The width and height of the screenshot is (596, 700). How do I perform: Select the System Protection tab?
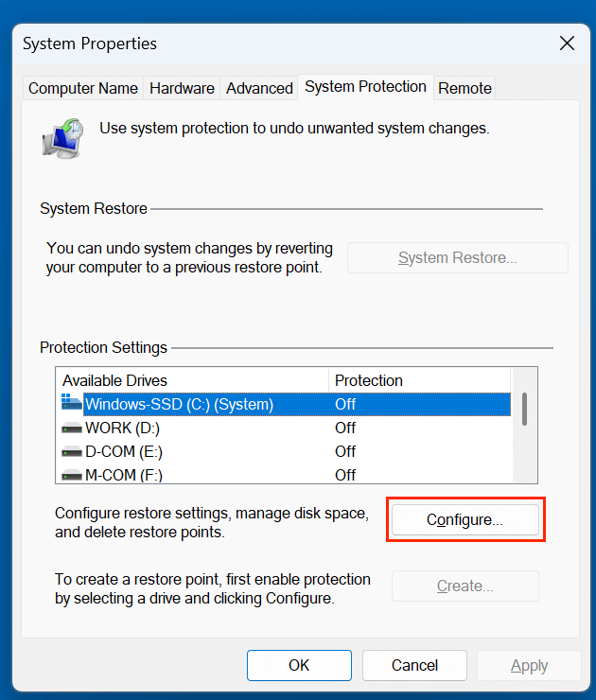[x=365, y=87]
